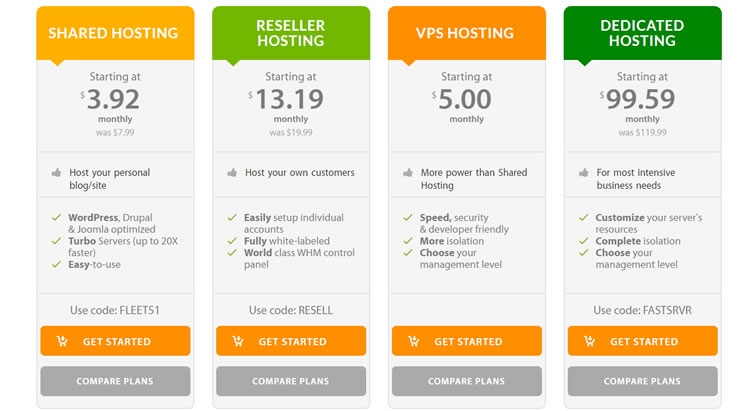
Task: Click the Dedicated Hosting green header
Action: coord(642,33)
